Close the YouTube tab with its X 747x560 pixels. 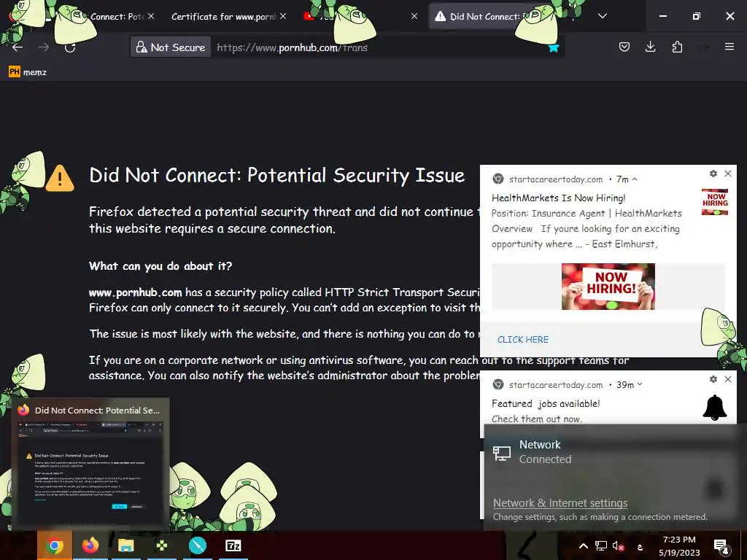coord(414,16)
